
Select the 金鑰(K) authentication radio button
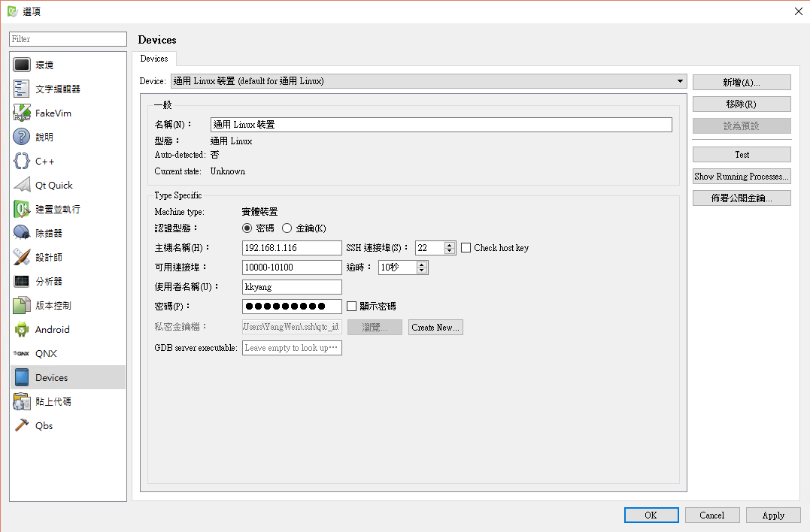click(288, 228)
